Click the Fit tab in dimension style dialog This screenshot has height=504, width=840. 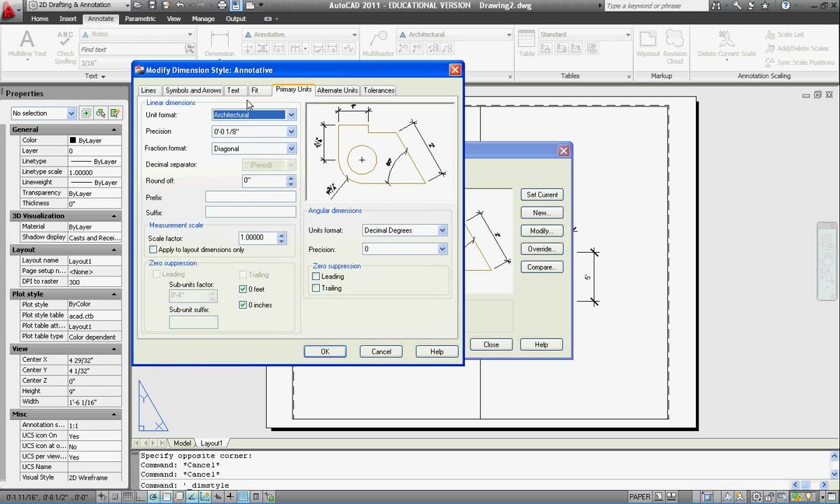(255, 90)
